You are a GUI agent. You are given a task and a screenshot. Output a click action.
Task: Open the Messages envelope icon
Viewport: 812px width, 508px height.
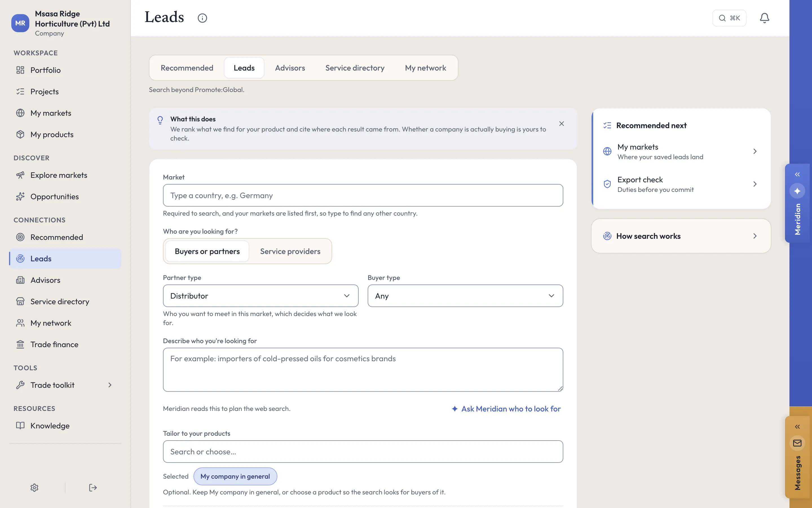pos(797,443)
